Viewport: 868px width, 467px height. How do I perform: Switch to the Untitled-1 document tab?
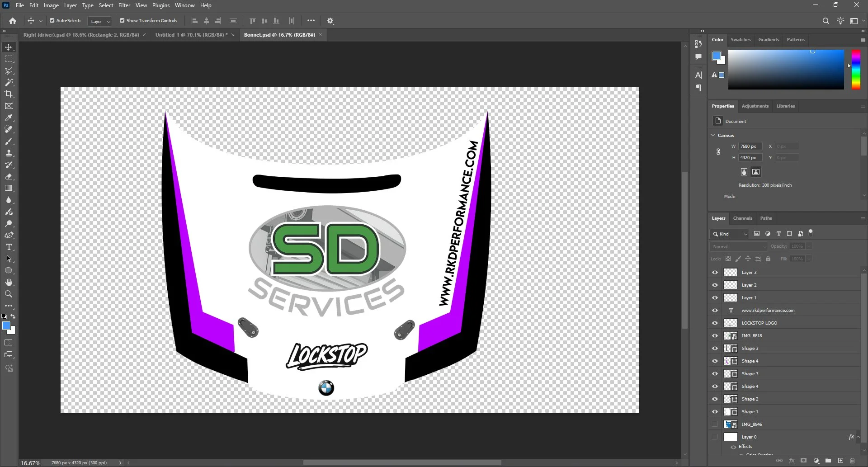pyautogui.click(x=191, y=35)
